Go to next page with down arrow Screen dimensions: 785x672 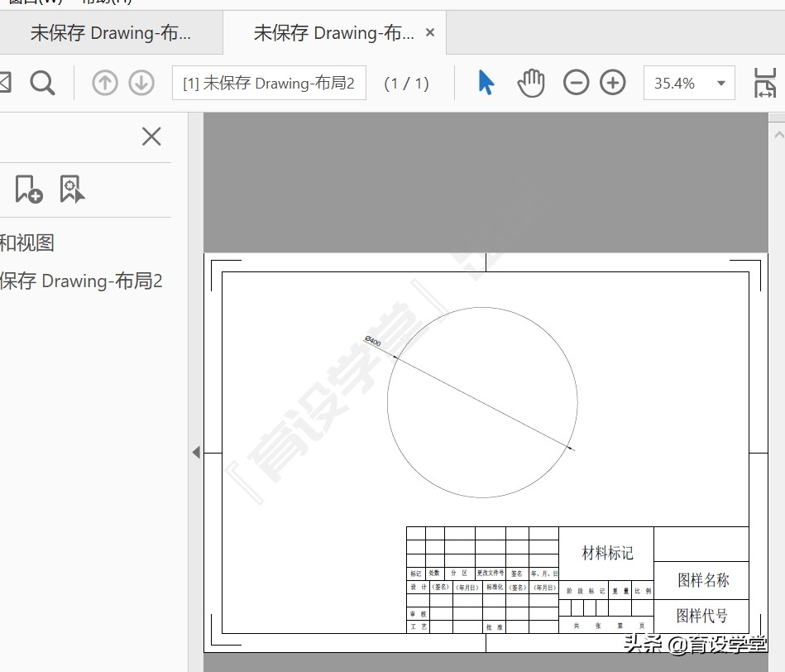coord(141,83)
